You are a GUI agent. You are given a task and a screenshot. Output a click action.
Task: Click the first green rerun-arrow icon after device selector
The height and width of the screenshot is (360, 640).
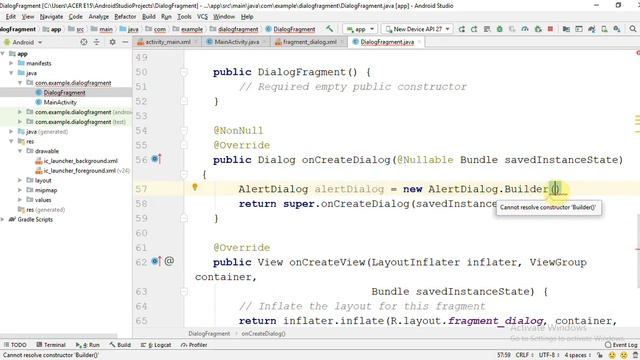462,29
